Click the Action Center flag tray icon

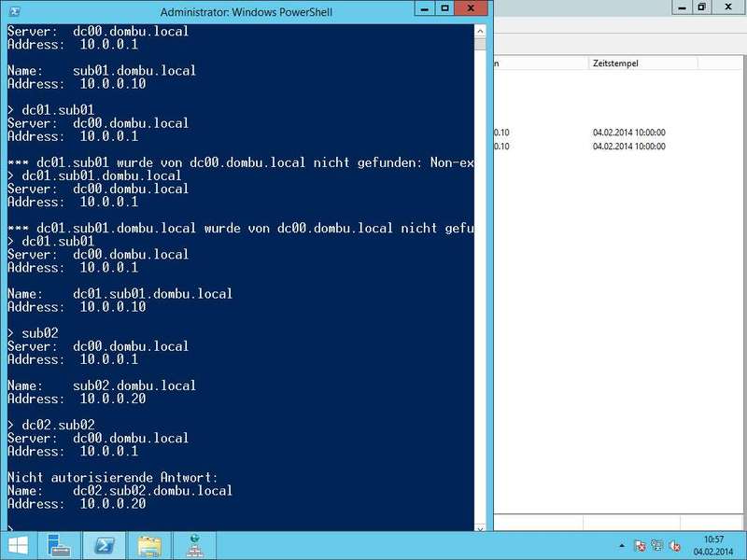pos(640,546)
